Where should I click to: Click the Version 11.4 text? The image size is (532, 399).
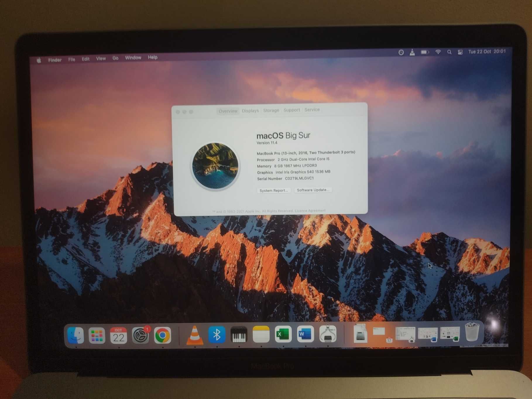click(267, 143)
